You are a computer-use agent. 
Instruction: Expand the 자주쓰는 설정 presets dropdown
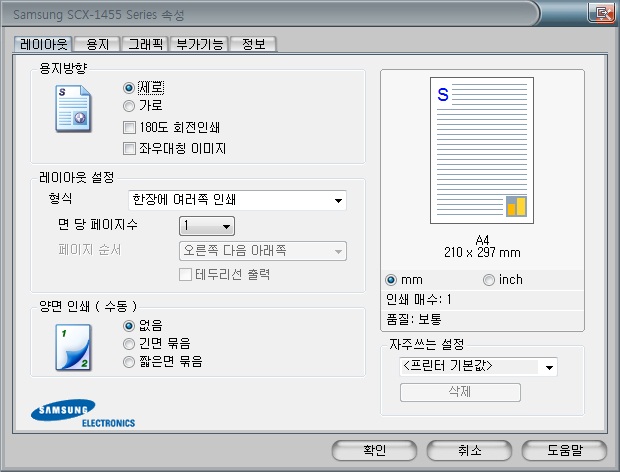[x=478, y=367]
